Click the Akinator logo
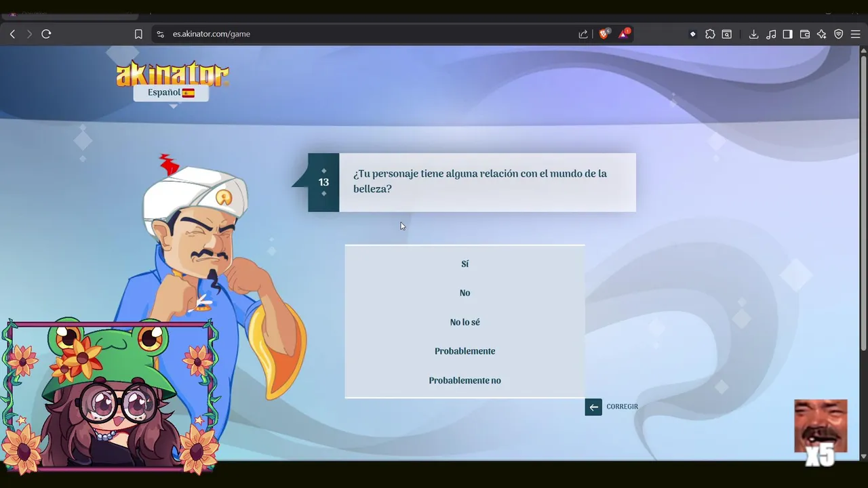 click(x=172, y=73)
